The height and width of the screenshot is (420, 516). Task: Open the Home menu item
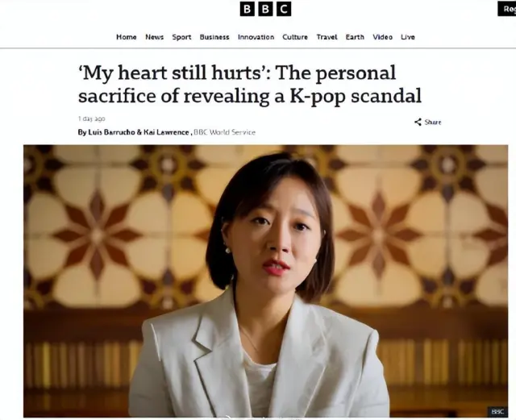pos(127,37)
